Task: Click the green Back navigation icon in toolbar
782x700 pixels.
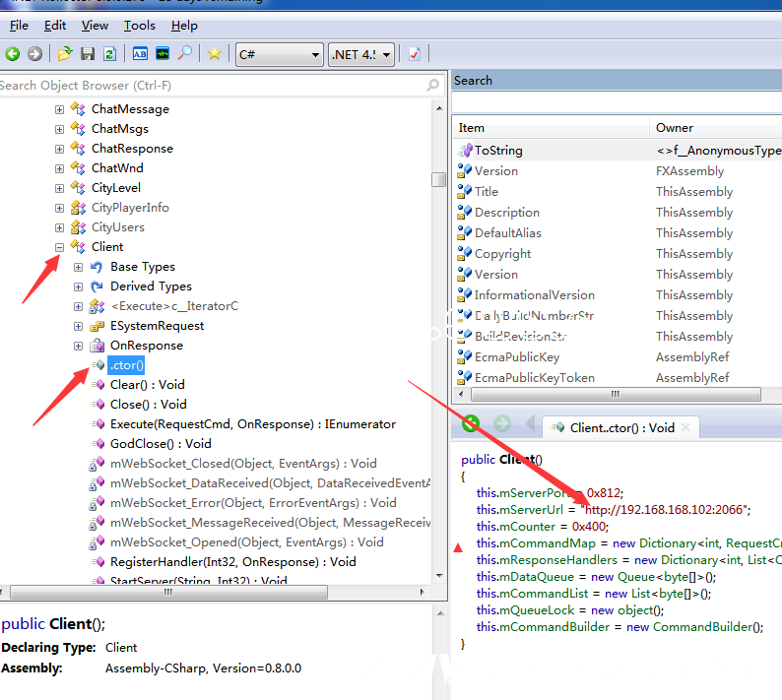Action: (13, 54)
